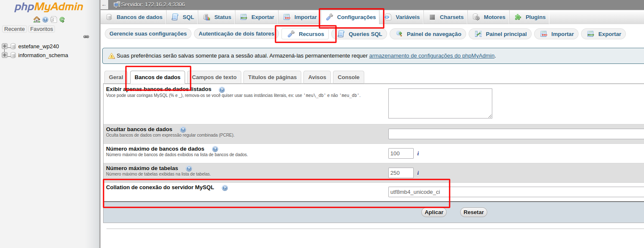Click the Plugins puzzle piece icon
The image size is (644, 248).
(x=518, y=17)
